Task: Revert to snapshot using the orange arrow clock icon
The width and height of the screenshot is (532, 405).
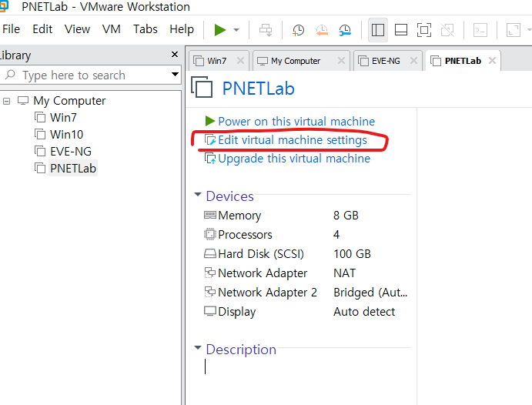Action: click(x=322, y=30)
